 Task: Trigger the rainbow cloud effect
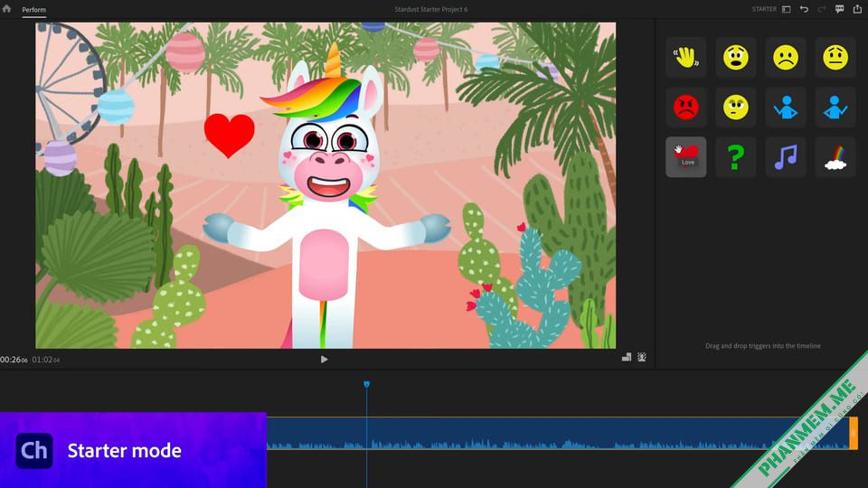pos(835,157)
